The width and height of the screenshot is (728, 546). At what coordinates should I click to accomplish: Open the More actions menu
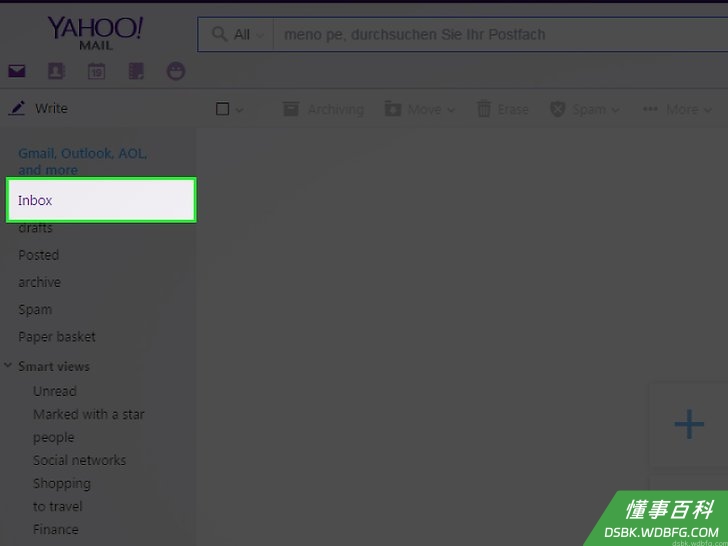677,110
